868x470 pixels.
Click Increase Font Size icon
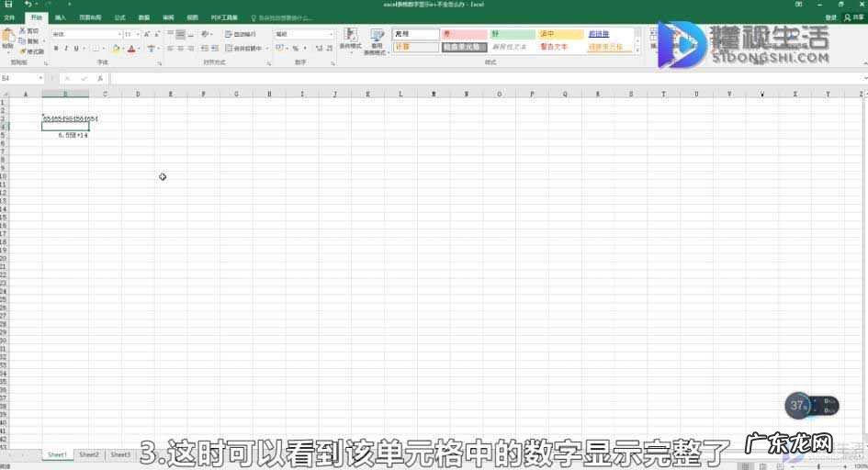147,34
